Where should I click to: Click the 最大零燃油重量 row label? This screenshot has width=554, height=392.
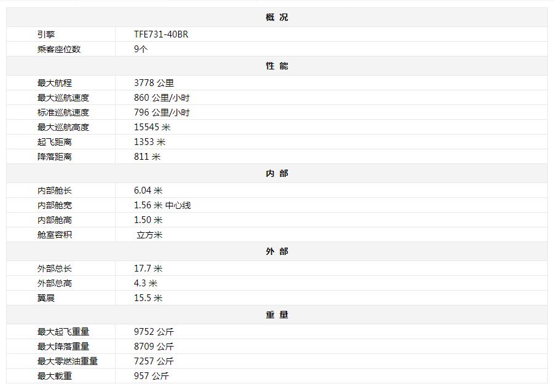click(x=68, y=361)
